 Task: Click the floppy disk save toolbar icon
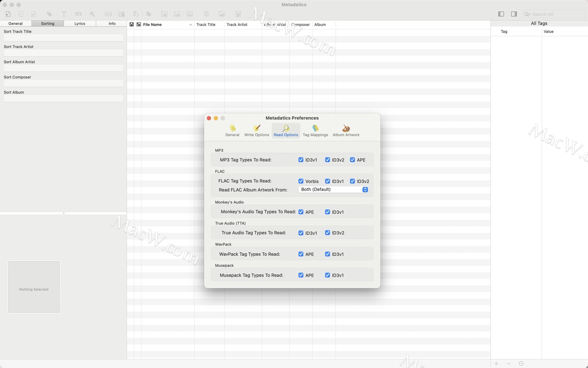point(238,14)
